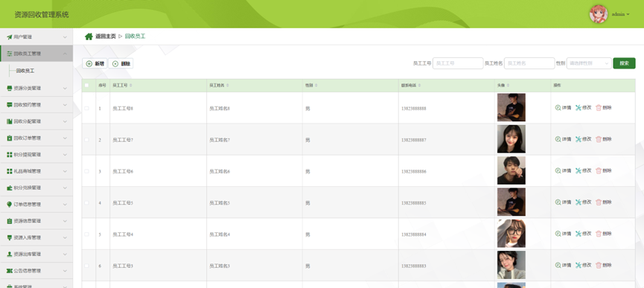Click 修改 edit icon for 员工工号8
Viewport: 644px width, 288px height.
pyautogui.click(x=578, y=108)
